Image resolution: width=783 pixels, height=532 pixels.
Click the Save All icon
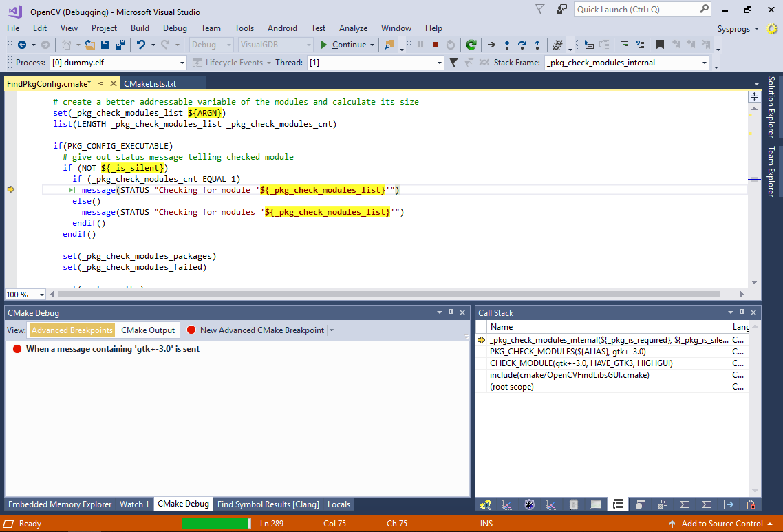point(120,45)
